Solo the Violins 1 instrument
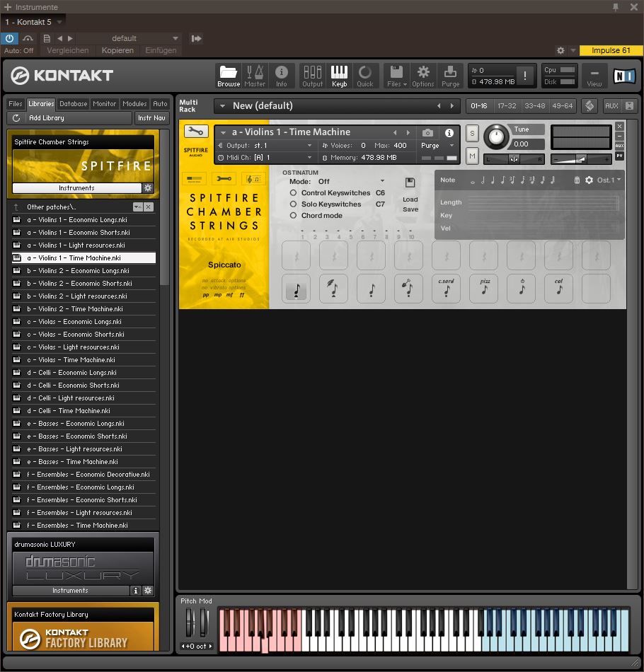 pyautogui.click(x=472, y=133)
